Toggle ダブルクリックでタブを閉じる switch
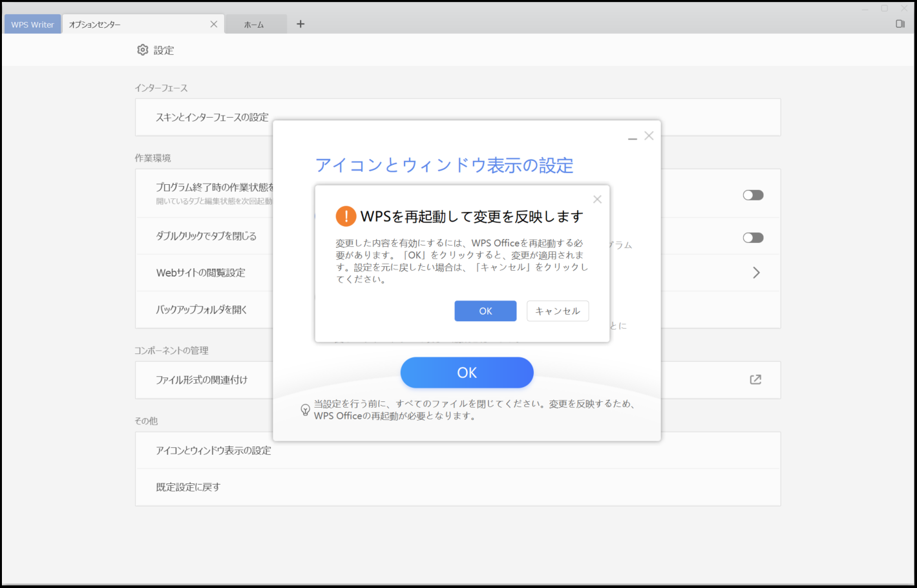 pyautogui.click(x=753, y=238)
